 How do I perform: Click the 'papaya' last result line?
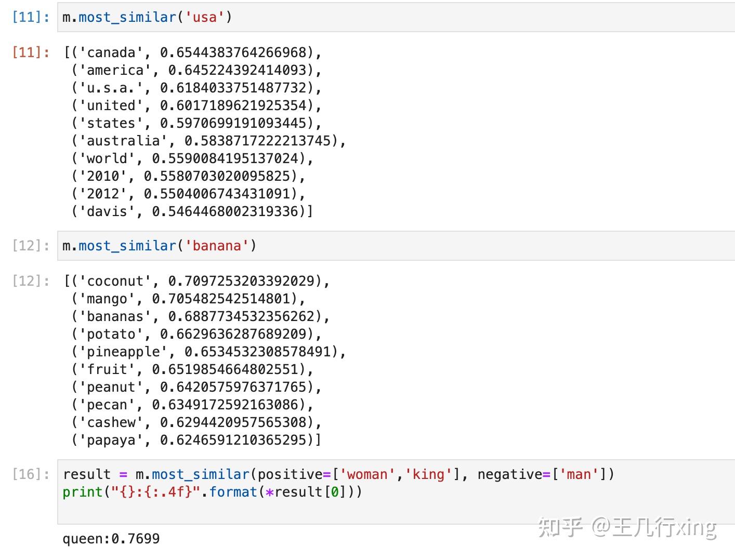pyautogui.click(x=196, y=440)
